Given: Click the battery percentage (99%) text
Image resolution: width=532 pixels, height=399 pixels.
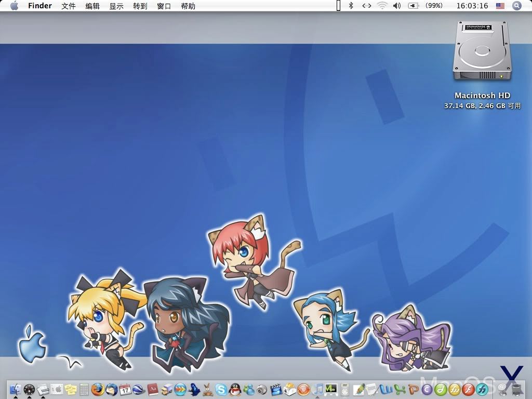Looking at the screenshot, I should (x=434, y=6).
